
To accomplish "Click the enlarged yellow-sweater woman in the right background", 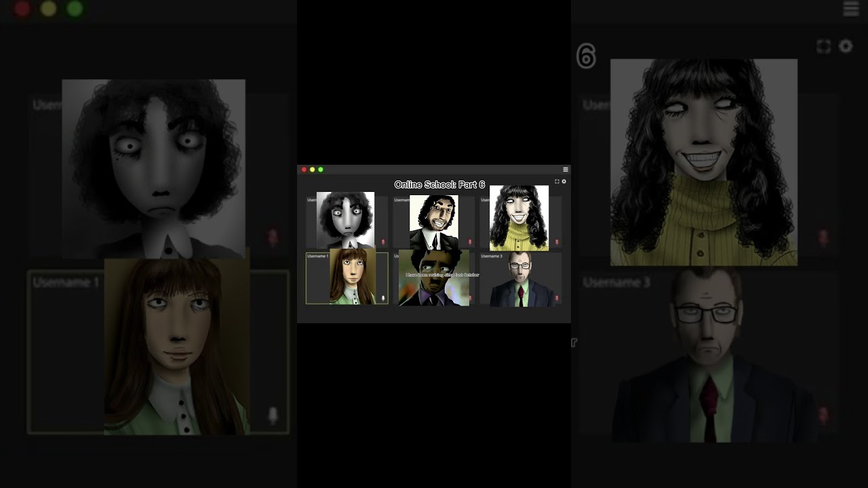I will (x=704, y=162).
